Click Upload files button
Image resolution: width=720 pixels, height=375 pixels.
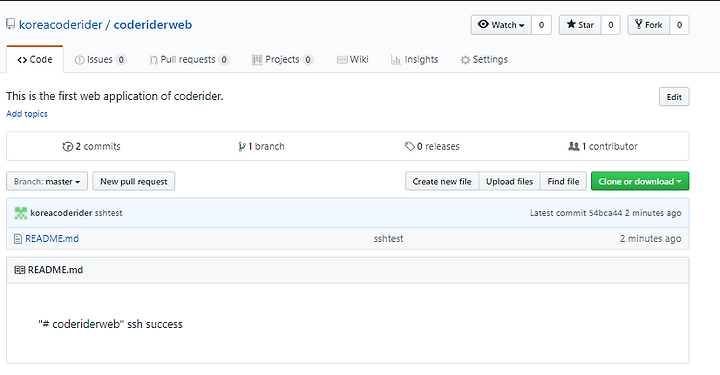[509, 181]
